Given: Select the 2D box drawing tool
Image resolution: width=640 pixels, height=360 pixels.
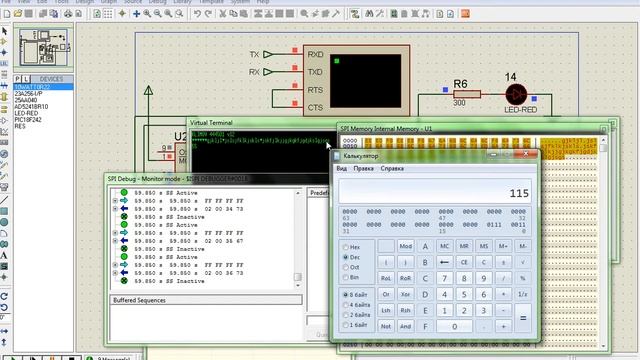Looking at the screenshot, I should click(4, 211).
